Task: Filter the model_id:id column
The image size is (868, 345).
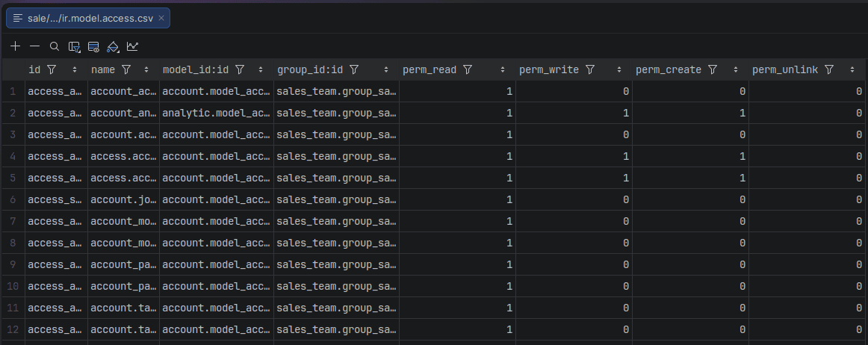Action: pyautogui.click(x=240, y=69)
